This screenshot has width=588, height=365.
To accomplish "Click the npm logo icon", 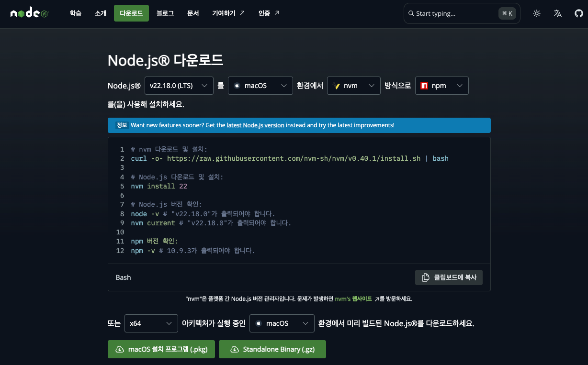I will point(424,86).
